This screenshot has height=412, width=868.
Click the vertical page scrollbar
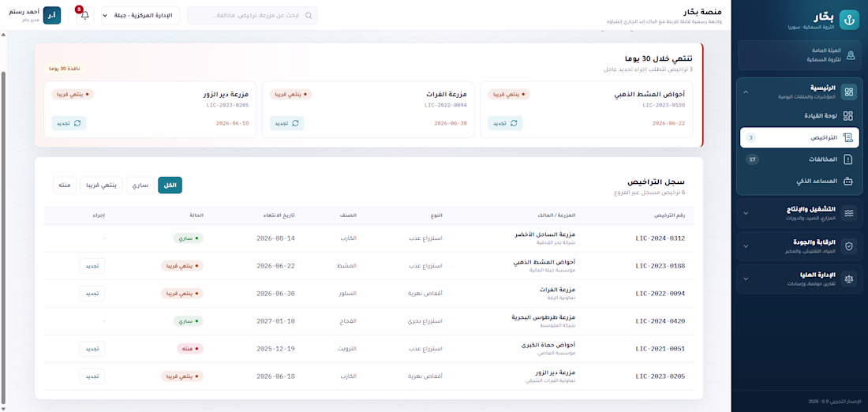[4, 237]
